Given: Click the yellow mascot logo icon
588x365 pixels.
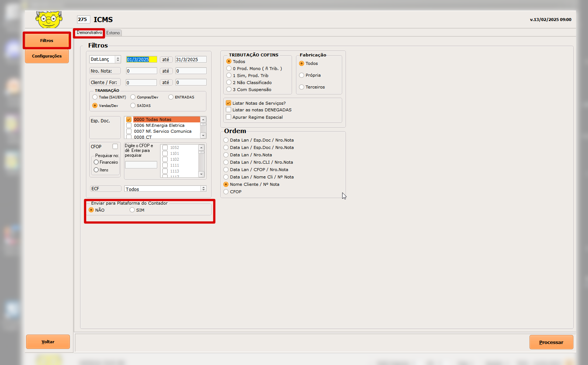Looking at the screenshot, I should coord(49,20).
